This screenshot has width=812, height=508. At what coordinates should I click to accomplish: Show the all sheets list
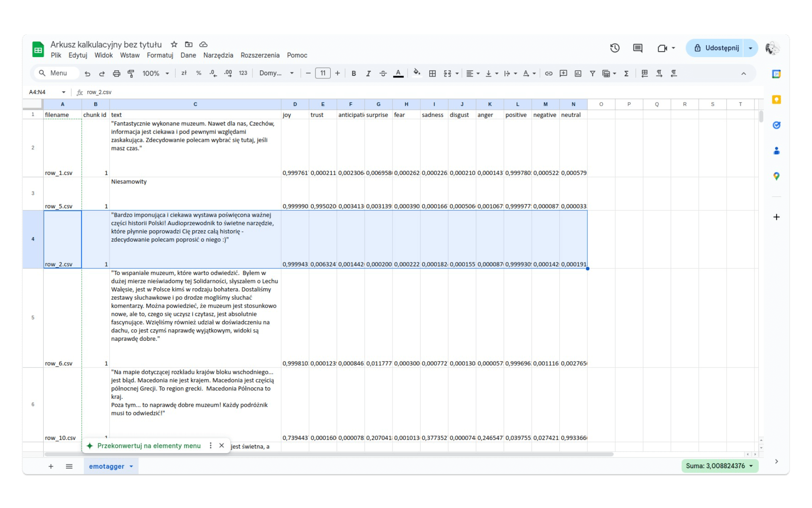[x=69, y=467]
